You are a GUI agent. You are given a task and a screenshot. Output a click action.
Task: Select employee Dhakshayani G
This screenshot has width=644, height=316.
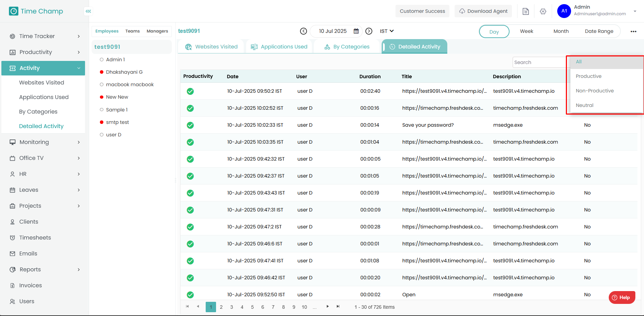[124, 72]
